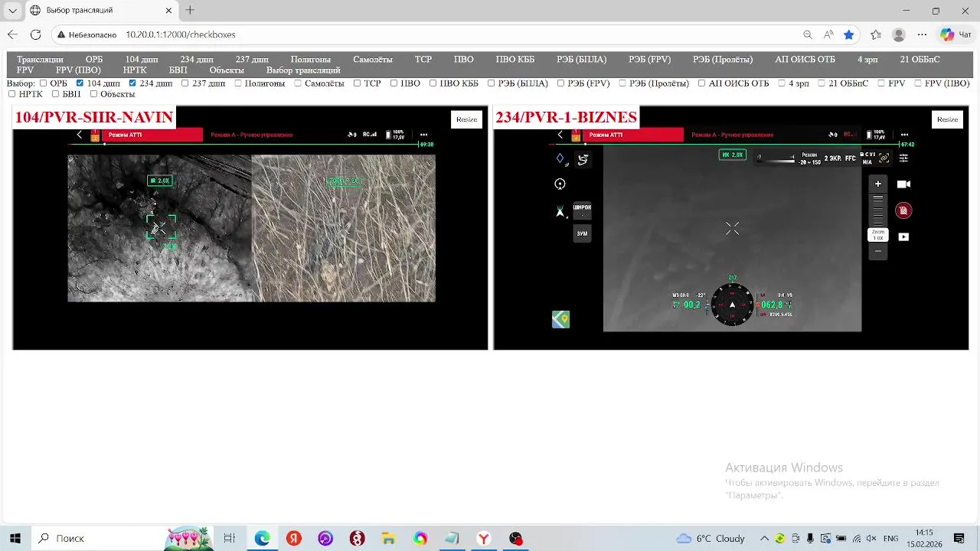
Task: Check the НРТК checkbox
Action: pos(11,94)
